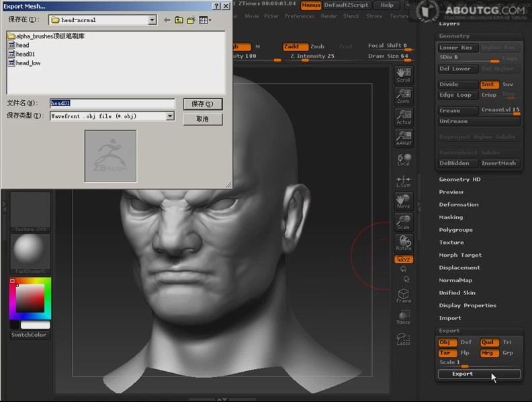Click the file name input field
The height and width of the screenshot is (402, 532).
(x=112, y=104)
